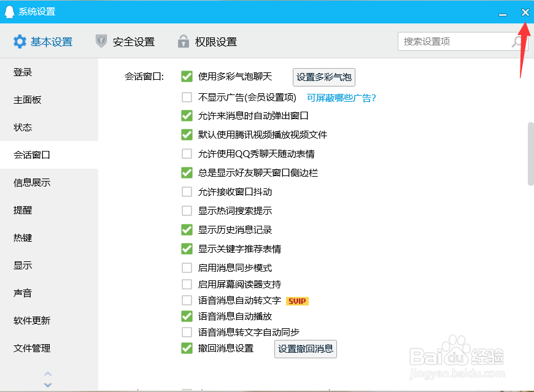Close the 系统设置 window
534x392 pixels.
pos(525,12)
